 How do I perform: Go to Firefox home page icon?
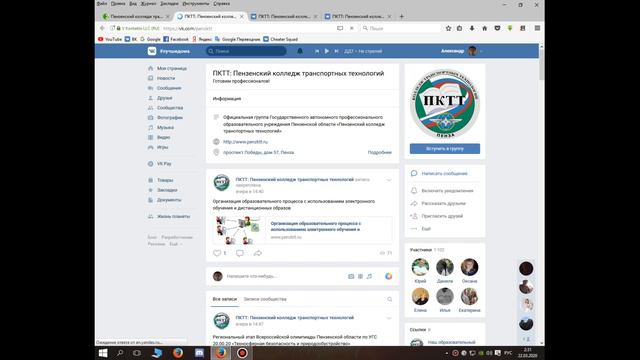[x=484, y=28]
